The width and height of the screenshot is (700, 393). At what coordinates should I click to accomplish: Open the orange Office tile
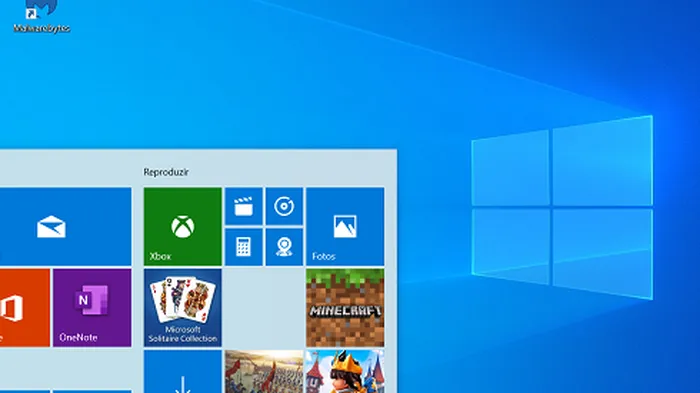[x=25, y=308]
